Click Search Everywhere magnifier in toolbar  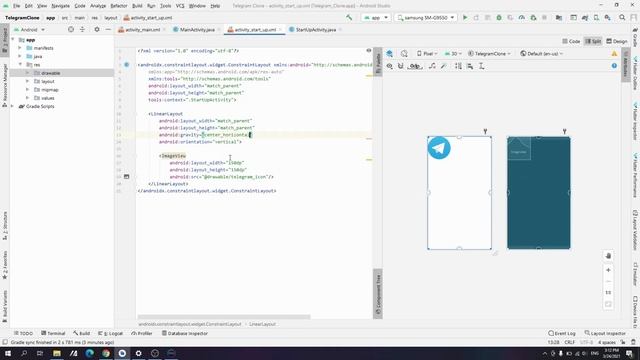(622, 18)
